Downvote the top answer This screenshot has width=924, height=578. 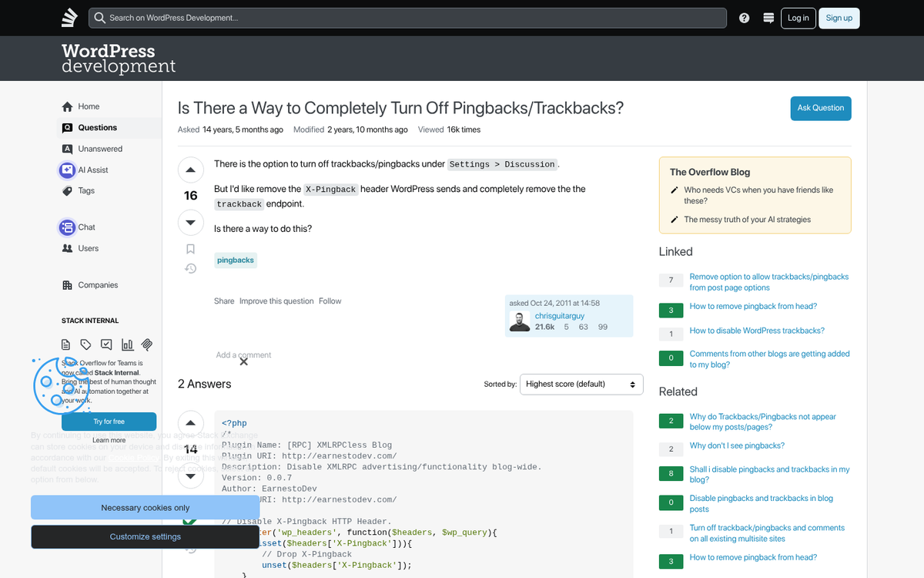[x=190, y=476]
